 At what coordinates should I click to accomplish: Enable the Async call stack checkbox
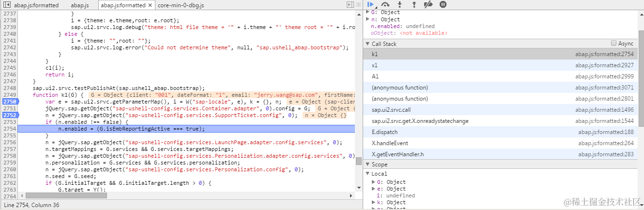[x=614, y=43]
